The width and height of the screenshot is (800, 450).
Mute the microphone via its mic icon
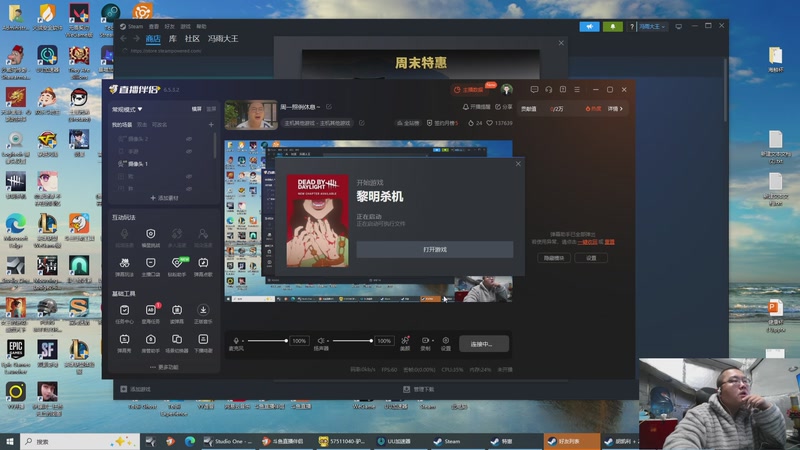(x=236, y=340)
